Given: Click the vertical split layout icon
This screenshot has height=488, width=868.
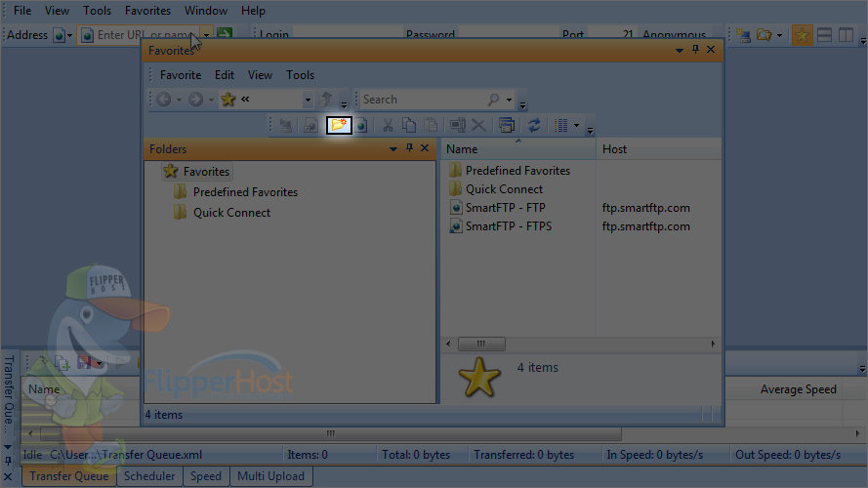Looking at the screenshot, I should click(x=846, y=35).
